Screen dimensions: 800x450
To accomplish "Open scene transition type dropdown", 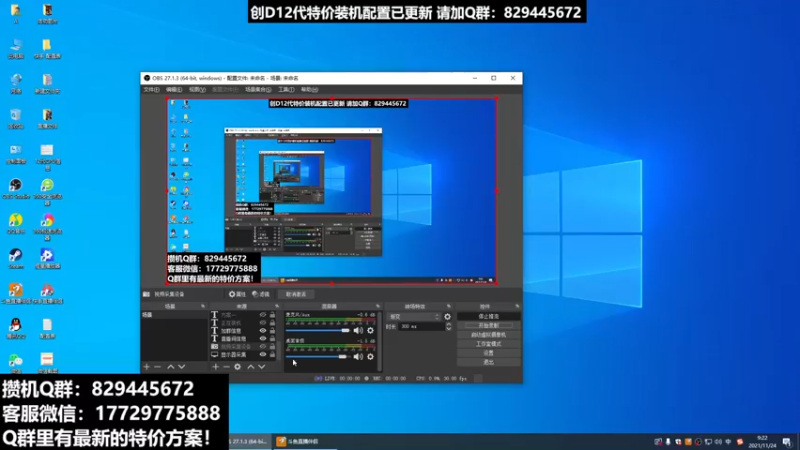I will [414, 317].
